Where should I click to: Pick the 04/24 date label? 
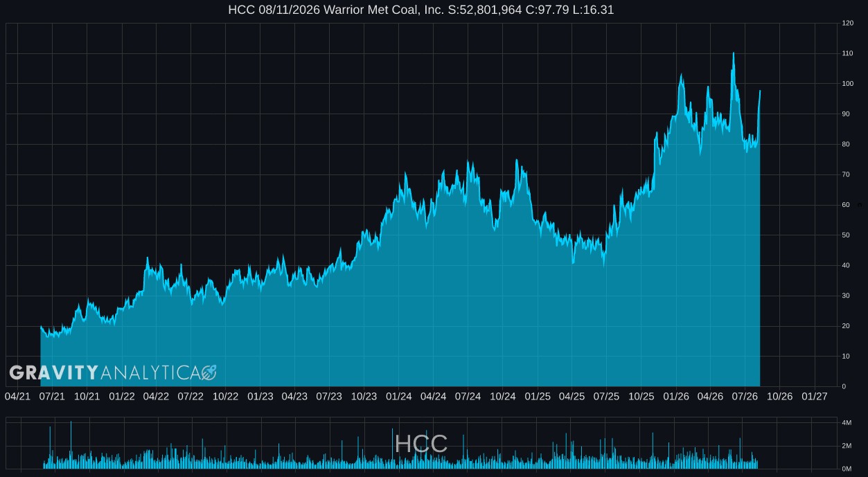433,397
